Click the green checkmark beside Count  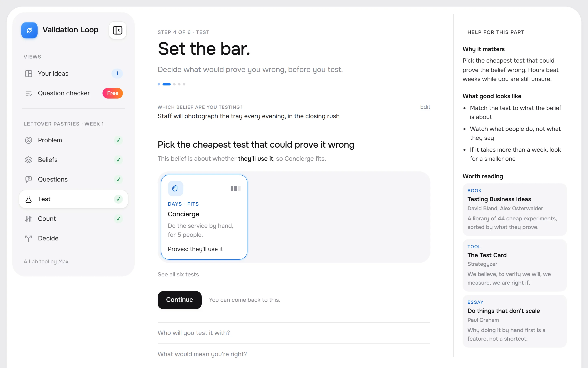pyautogui.click(x=118, y=219)
